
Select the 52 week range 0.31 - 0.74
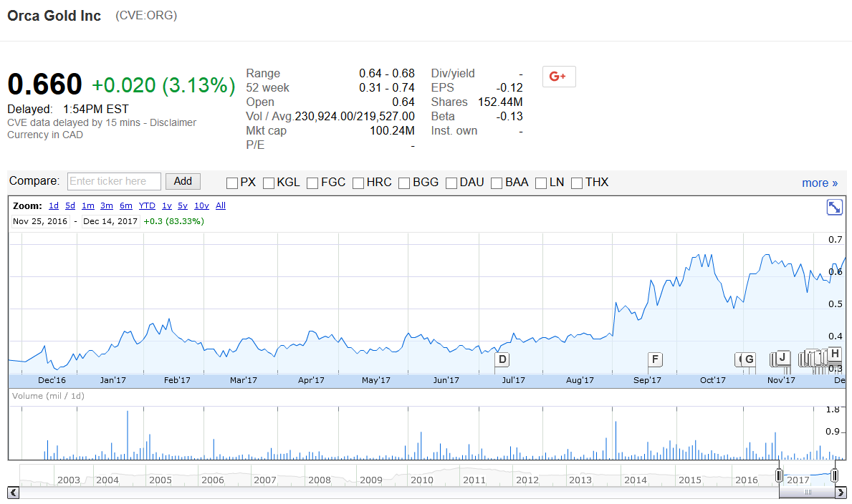click(387, 88)
